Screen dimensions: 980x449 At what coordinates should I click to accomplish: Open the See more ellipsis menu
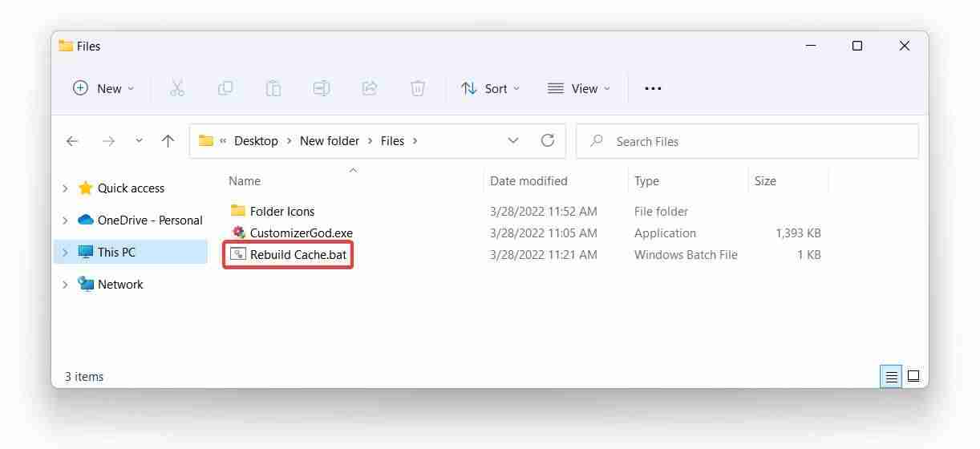click(653, 88)
